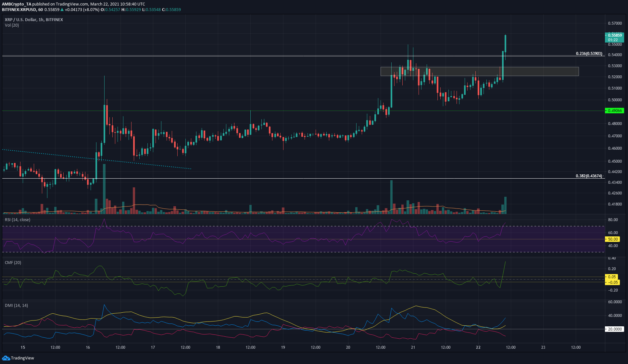Click the RSI (14, close) indicator label

18,220
